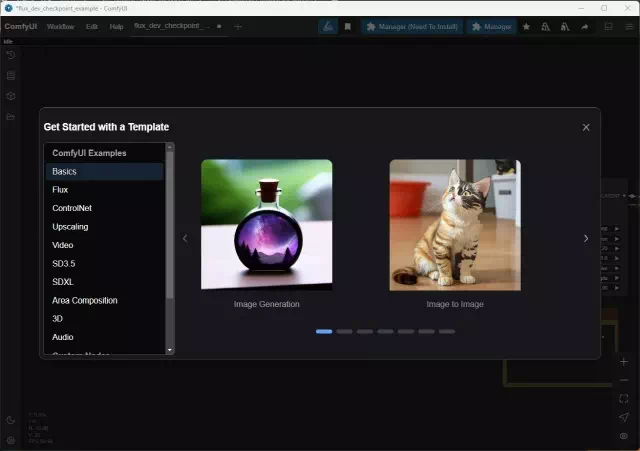Open the queue history sidebar icon
The height and width of the screenshot is (451, 640).
point(11,54)
